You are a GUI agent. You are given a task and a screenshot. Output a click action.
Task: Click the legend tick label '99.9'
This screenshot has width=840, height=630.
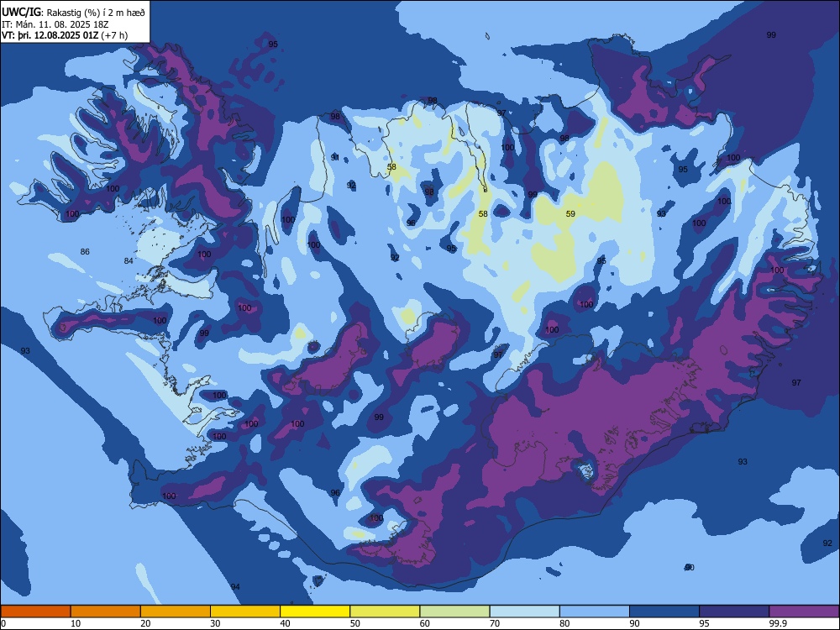[777, 623]
